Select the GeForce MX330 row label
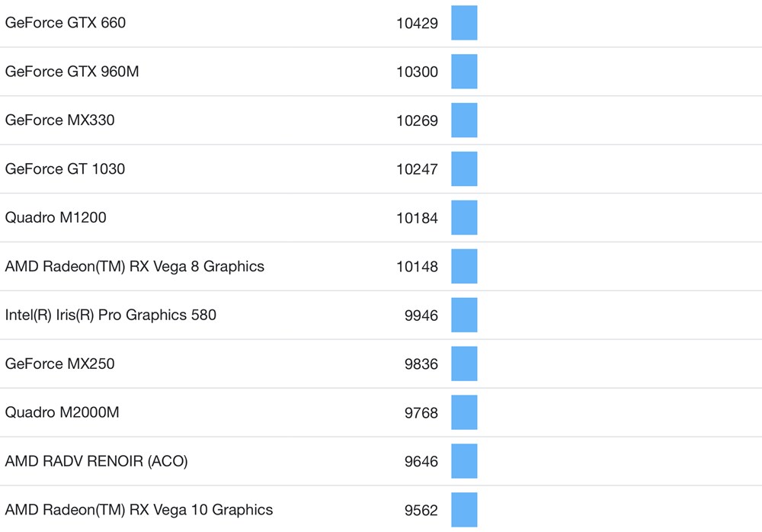The height and width of the screenshot is (532, 762). coord(60,120)
